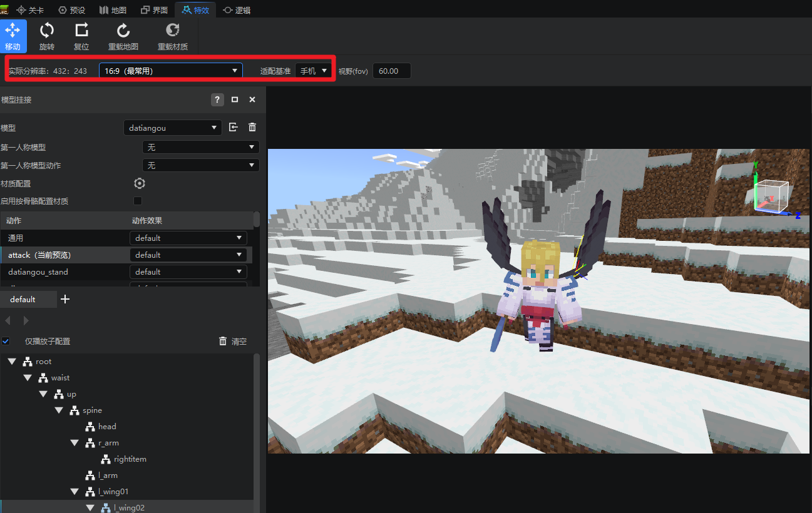Viewport: 812px width, 513px height.
Task: Open the attack action effect dropdown
Action: click(x=188, y=255)
